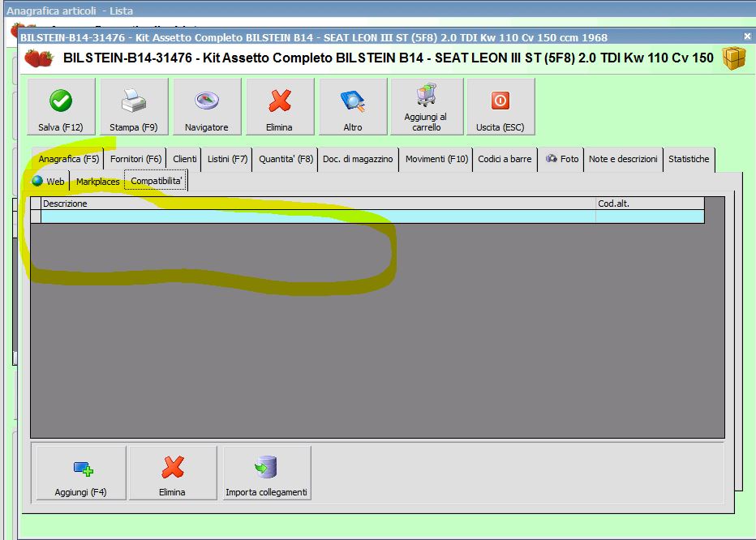756x540 pixels.
Task: Open the Navigatore compass button
Action: click(x=207, y=106)
